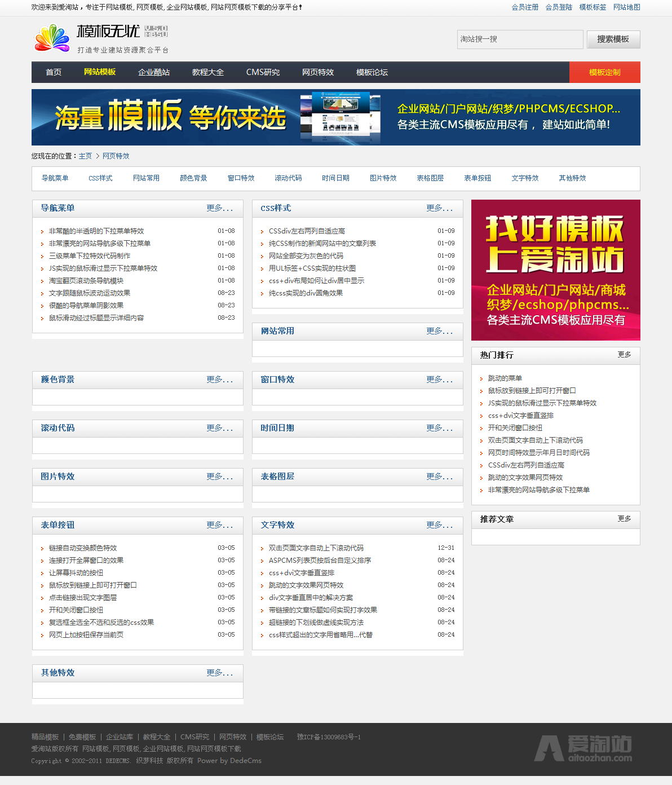The image size is (672, 785).
Task: Click the 爱淘站 footer logo
Action: 583,748
